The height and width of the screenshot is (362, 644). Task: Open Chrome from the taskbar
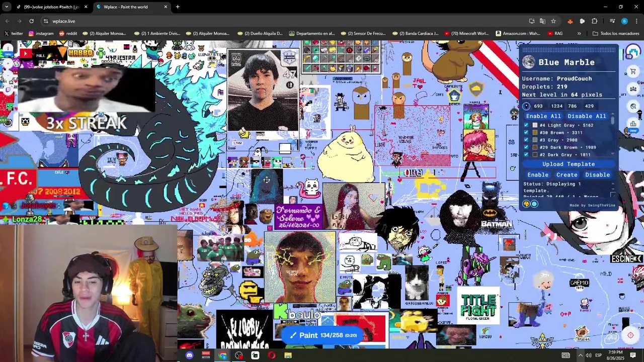(x=223, y=355)
